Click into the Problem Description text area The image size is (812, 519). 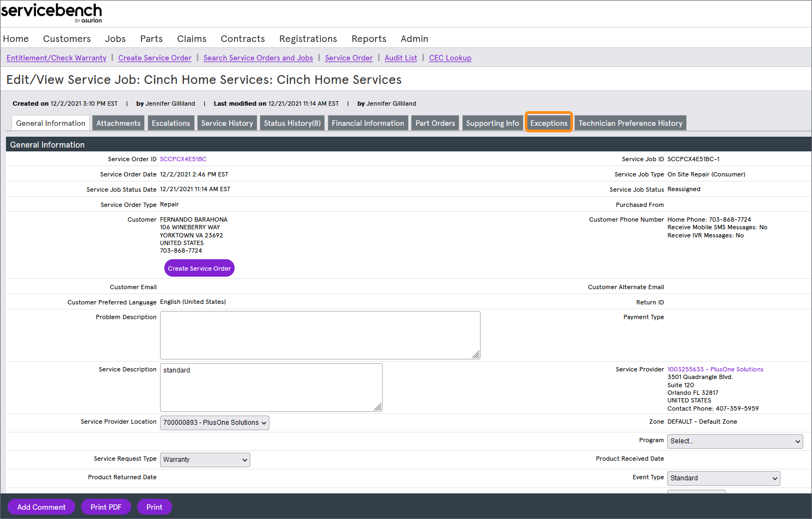(320, 335)
